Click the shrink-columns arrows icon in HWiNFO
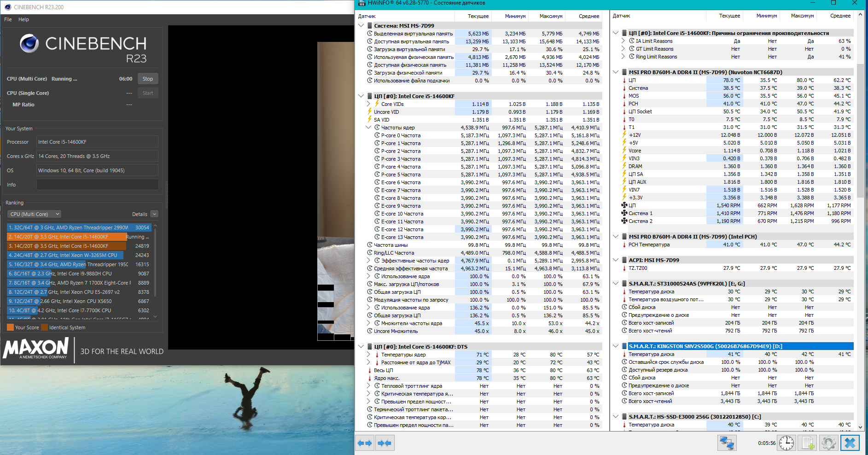Image resolution: width=868 pixels, height=455 pixels. 384,443
